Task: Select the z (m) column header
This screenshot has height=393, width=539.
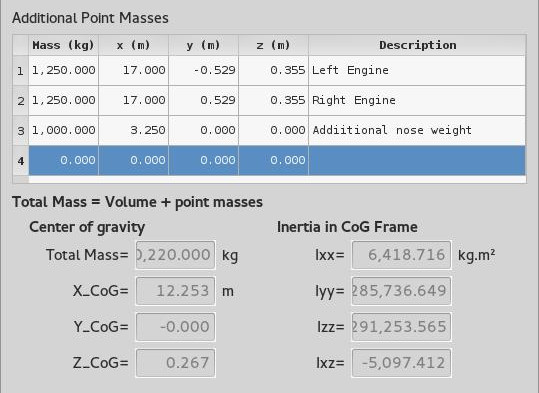Action: [x=274, y=45]
